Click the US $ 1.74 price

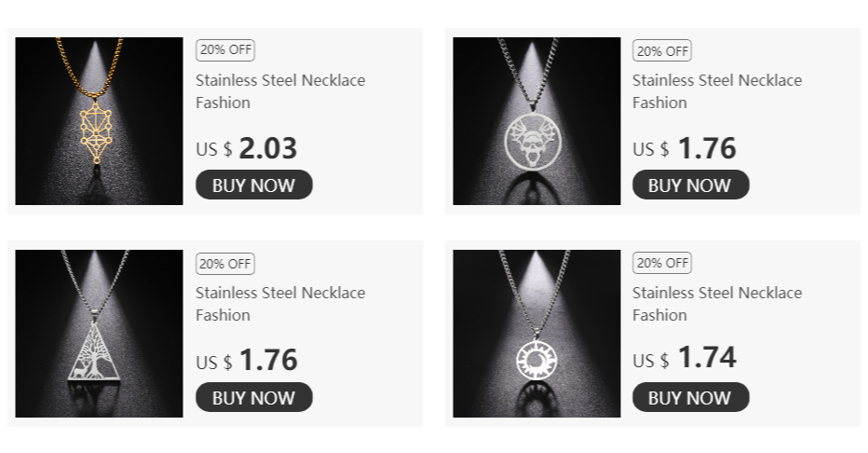click(685, 358)
